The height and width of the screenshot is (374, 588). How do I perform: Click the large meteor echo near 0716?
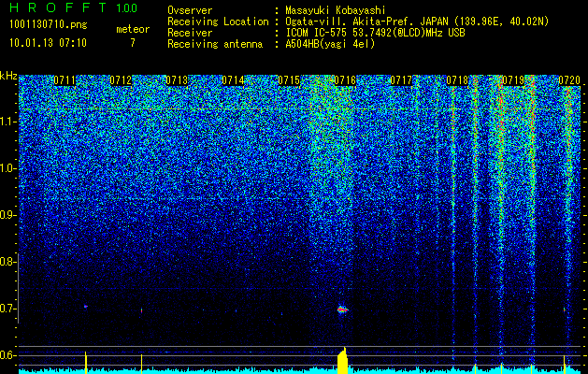(342, 309)
